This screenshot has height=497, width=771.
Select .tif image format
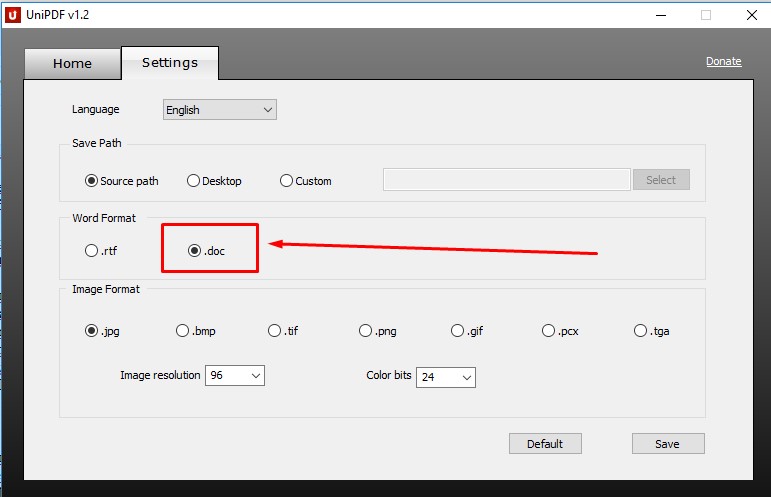283,331
